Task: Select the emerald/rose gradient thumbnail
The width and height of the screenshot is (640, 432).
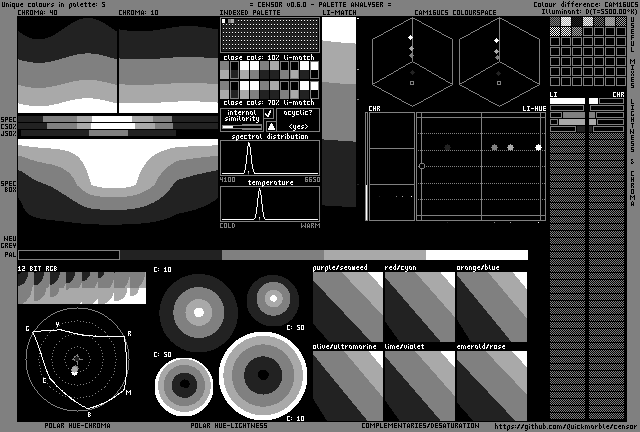Action: (491, 385)
